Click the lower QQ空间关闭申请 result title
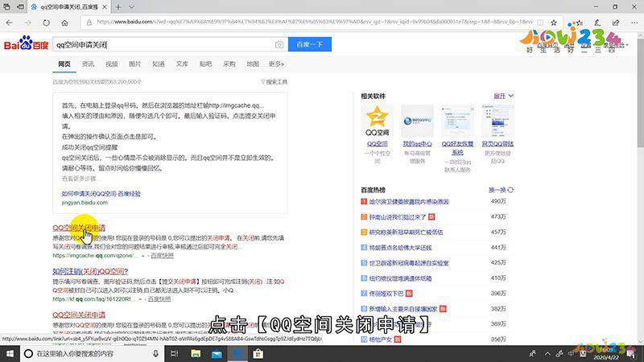Image resolution: width=644 pixels, height=362 pixels. [x=79, y=315]
